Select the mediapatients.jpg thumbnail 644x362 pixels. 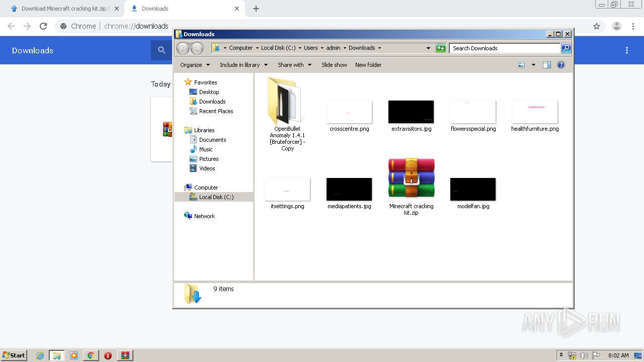[349, 189]
